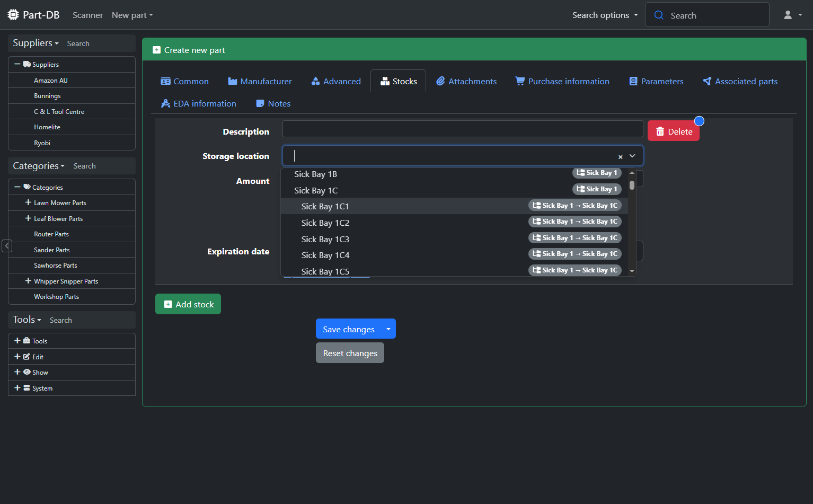The width and height of the screenshot is (813, 504).
Task: Click the storage dropdown scrollbar thumb
Action: [x=632, y=185]
